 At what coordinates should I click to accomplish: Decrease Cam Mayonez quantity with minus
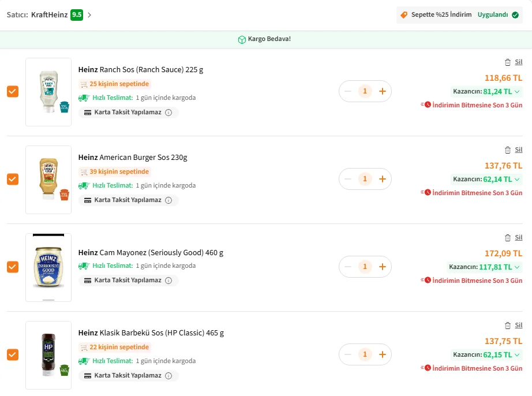coord(348,267)
